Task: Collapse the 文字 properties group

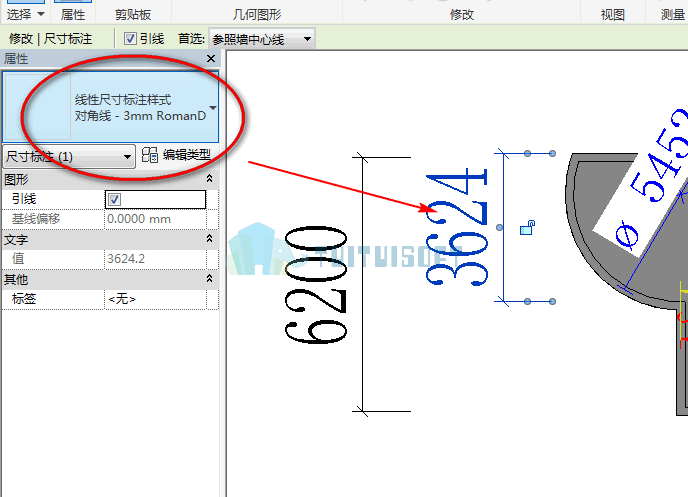Action: coord(209,239)
